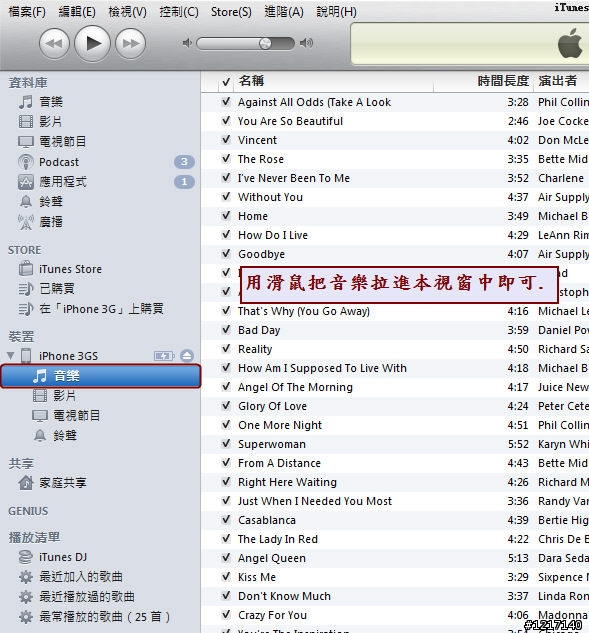The height and width of the screenshot is (633, 589).
Task: Select song Right Here Waiting
Action: pos(287,482)
